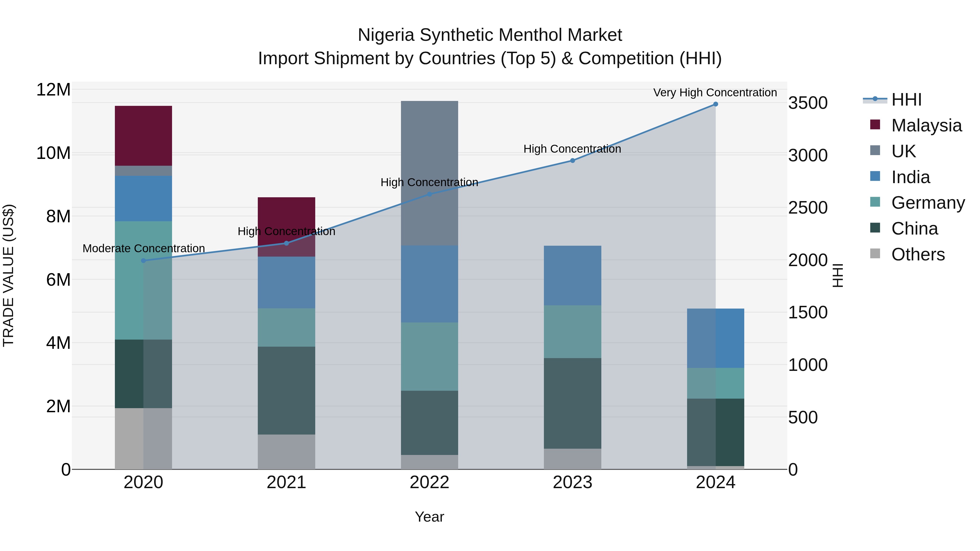Click the 2024 x-axis tick label
980x551 pixels.
coord(716,482)
